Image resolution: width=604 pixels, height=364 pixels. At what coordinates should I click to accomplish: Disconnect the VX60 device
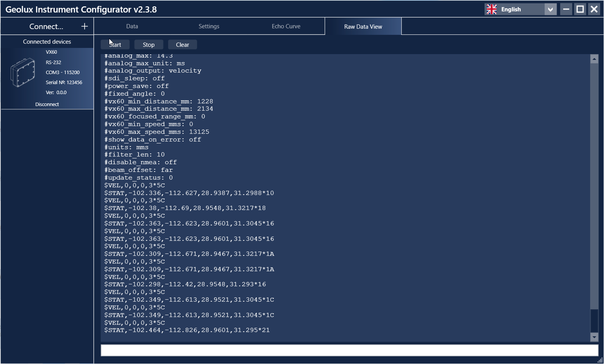[47, 104]
